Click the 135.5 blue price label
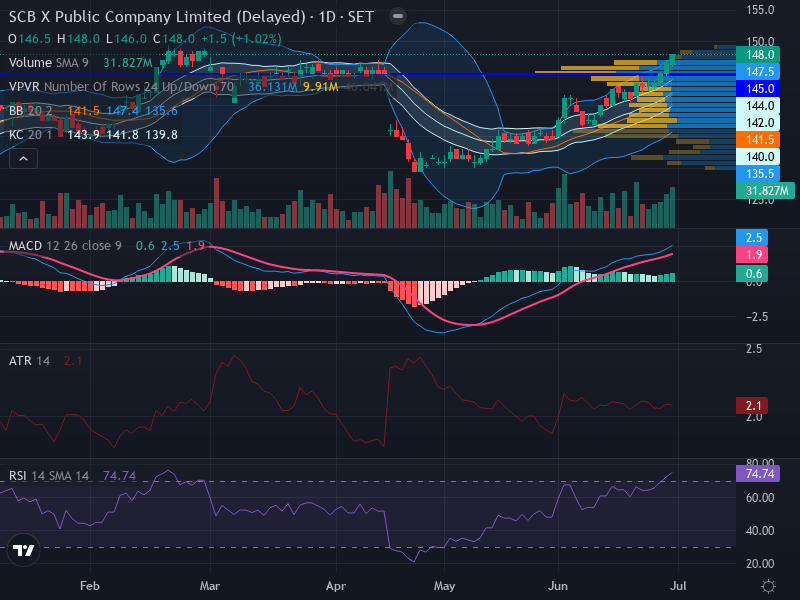The height and width of the screenshot is (600, 800). pos(758,174)
